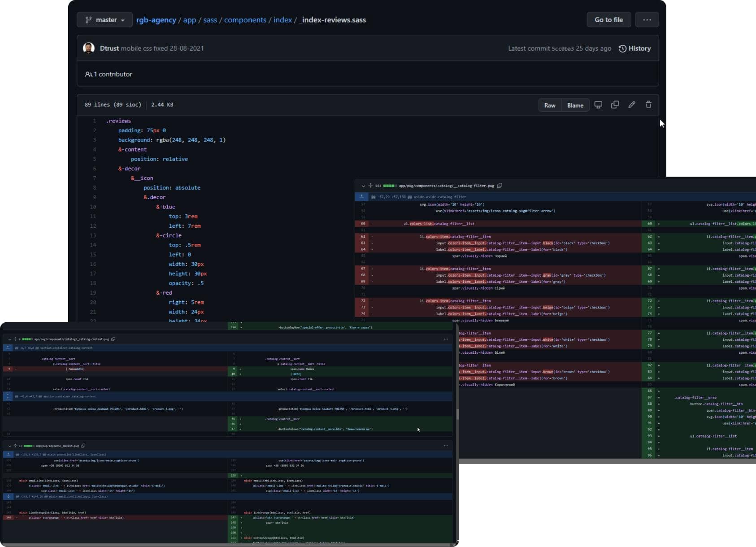This screenshot has height=547, width=756.
Task: Select line number 10 in sass file
Action: (x=93, y=207)
